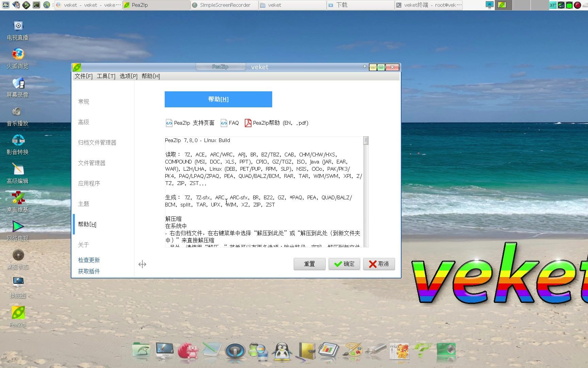Click the 检查更新 link

(x=89, y=260)
